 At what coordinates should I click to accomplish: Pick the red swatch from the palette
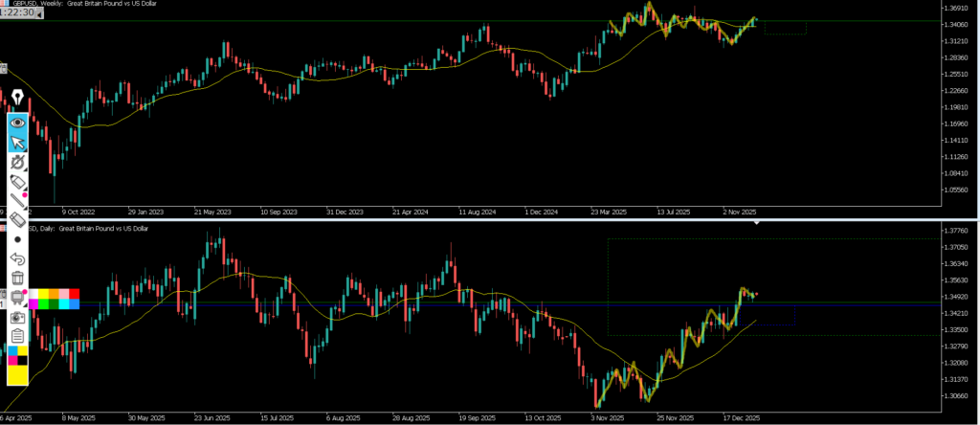[74, 293]
